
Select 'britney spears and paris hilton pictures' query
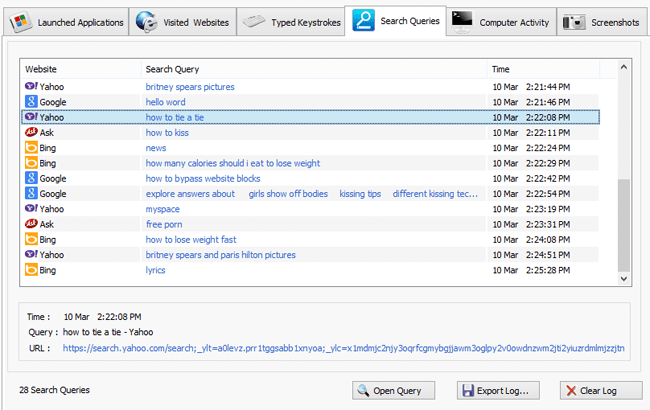(x=221, y=255)
